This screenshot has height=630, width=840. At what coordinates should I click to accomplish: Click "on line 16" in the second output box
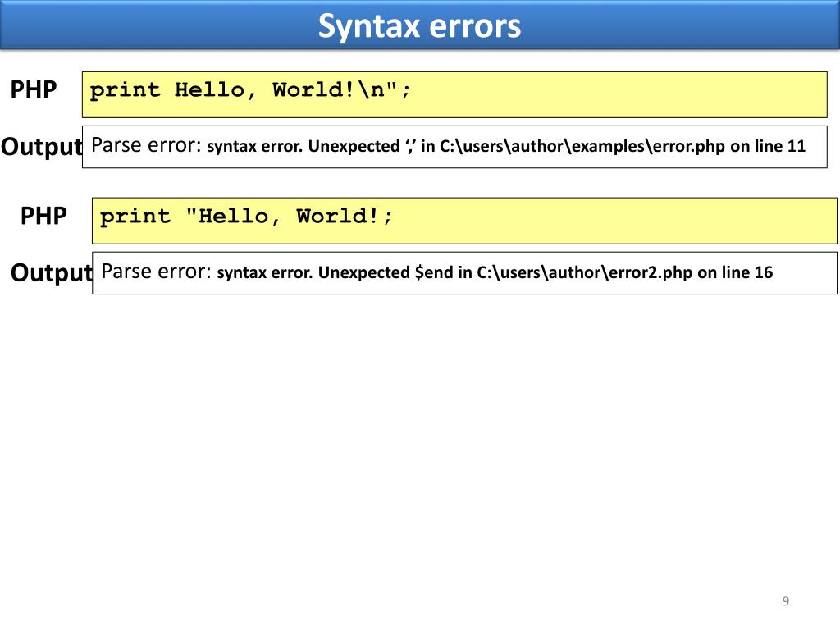[x=736, y=272]
